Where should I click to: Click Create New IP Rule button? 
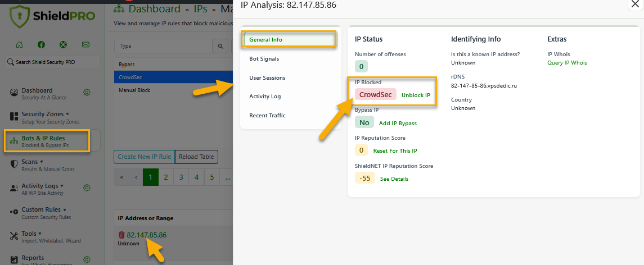click(144, 157)
